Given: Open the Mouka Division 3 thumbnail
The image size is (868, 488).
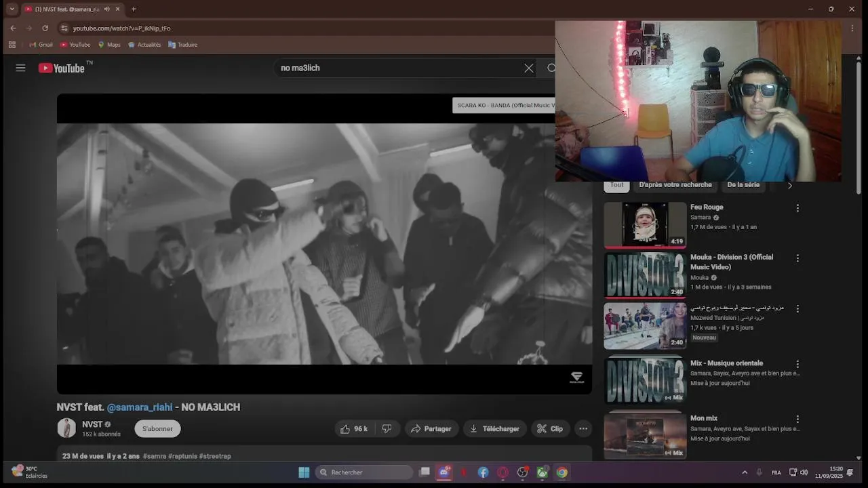Looking at the screenshot, I should coord(645,275).
